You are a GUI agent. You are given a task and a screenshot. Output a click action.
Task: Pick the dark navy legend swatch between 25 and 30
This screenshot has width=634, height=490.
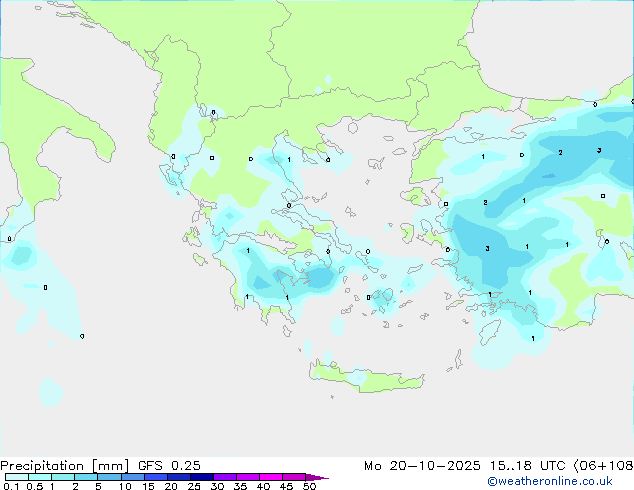202,477
